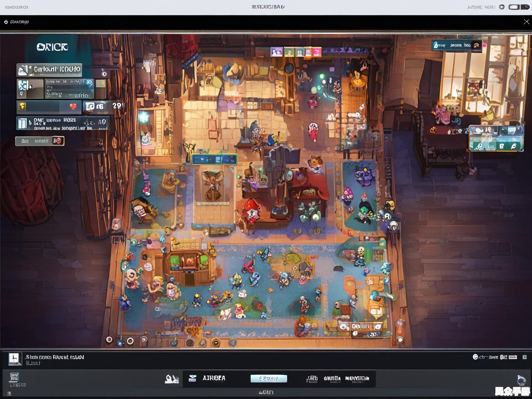Select the purple card icon in top row

(x=276, y=52)
